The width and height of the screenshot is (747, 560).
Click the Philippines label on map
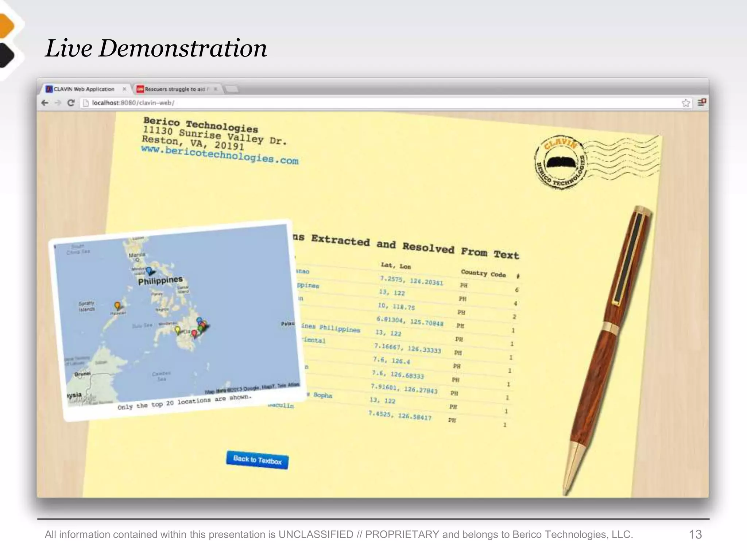point(160,280)
